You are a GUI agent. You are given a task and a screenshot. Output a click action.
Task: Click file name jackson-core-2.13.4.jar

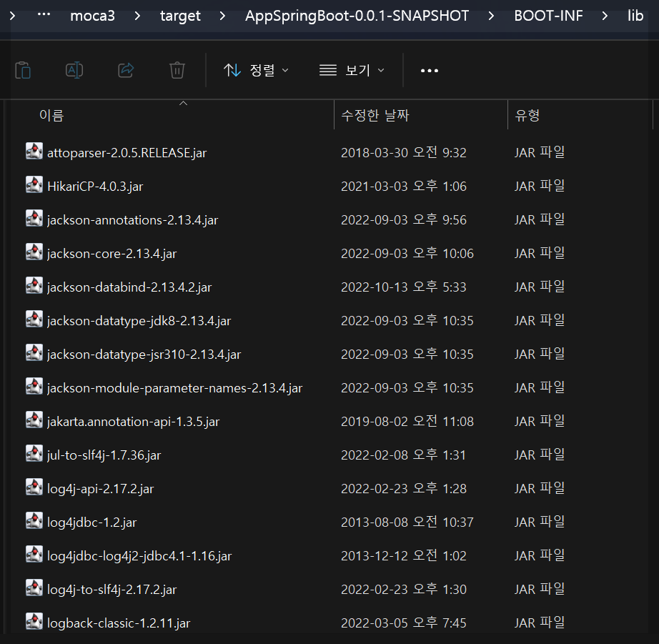112,254
